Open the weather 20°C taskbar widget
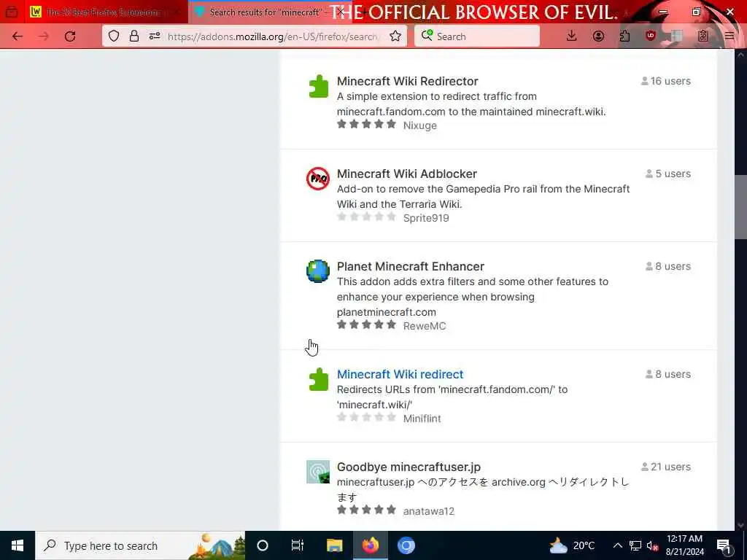This screenshot has height=560, width=747. click(x=572, y=545)
